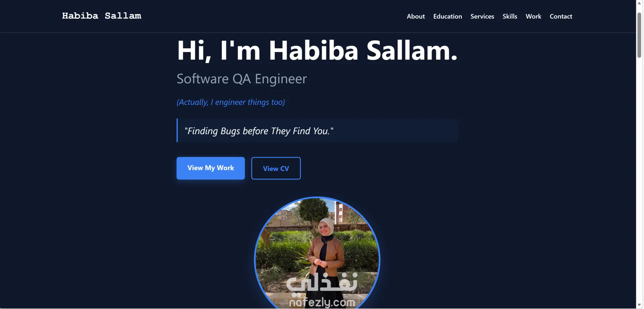Click the View My Work button
This screenshot has width=644, height=309.
211,168
